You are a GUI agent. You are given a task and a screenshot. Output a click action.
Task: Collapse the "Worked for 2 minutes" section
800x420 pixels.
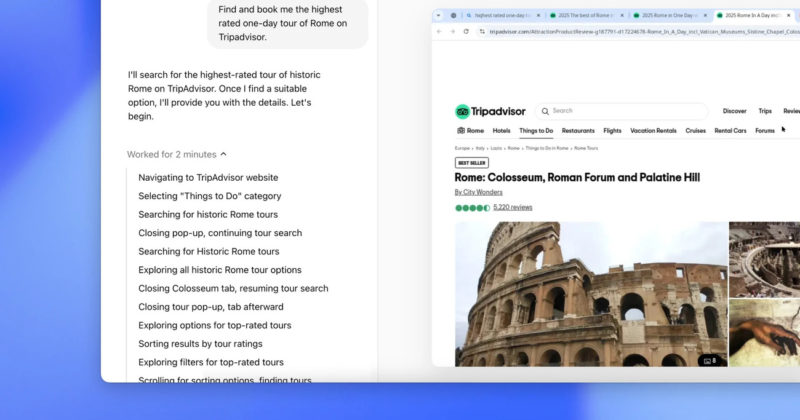click(x=223, y=154)
